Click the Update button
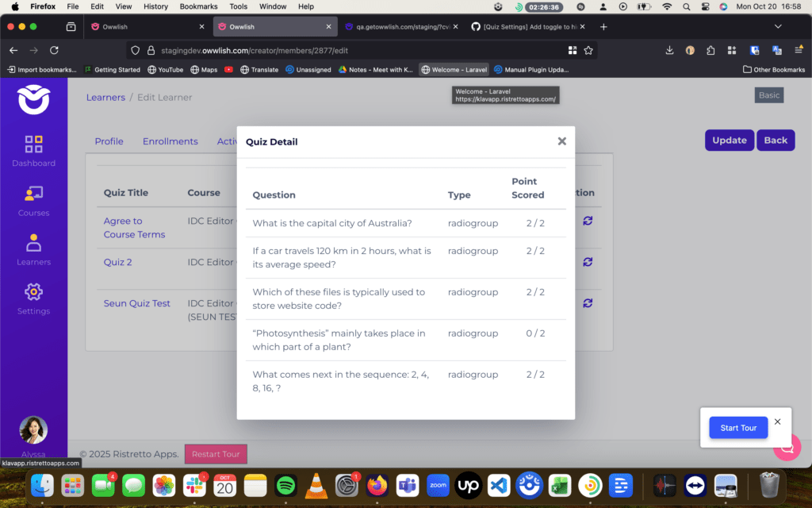 (x=729, y=140)
